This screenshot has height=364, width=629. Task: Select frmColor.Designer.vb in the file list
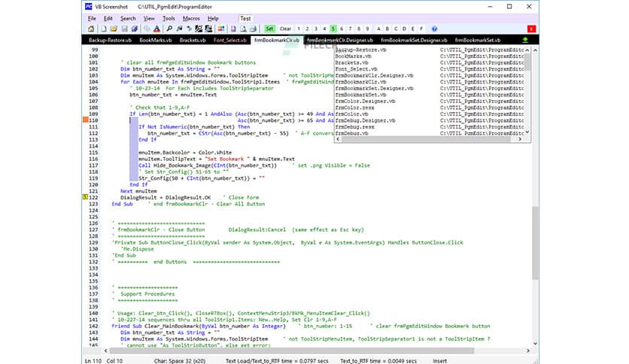[x=366, y=101]
